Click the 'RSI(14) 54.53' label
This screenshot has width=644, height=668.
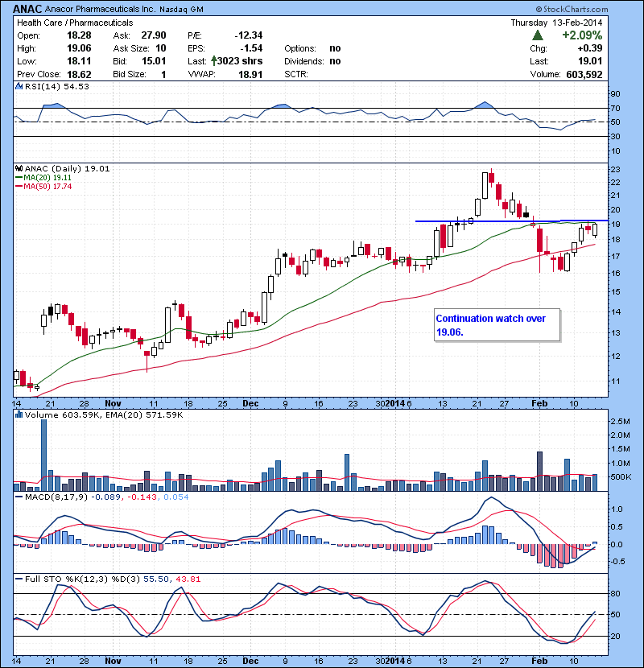click(x=57, y=86)
